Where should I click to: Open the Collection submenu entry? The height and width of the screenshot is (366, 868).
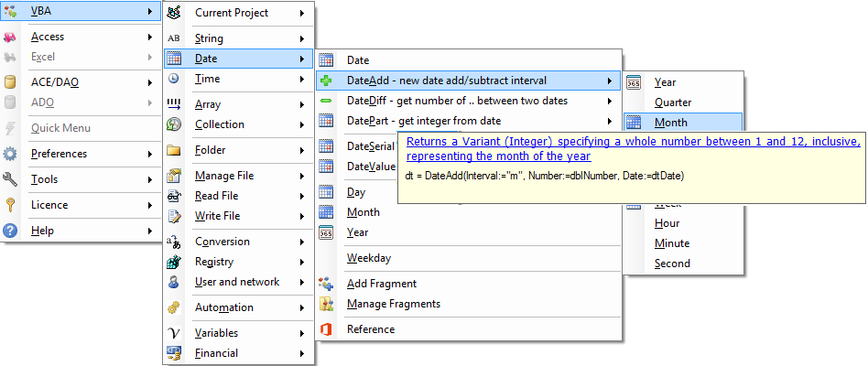pyautogui.click(x=239, y=124)
